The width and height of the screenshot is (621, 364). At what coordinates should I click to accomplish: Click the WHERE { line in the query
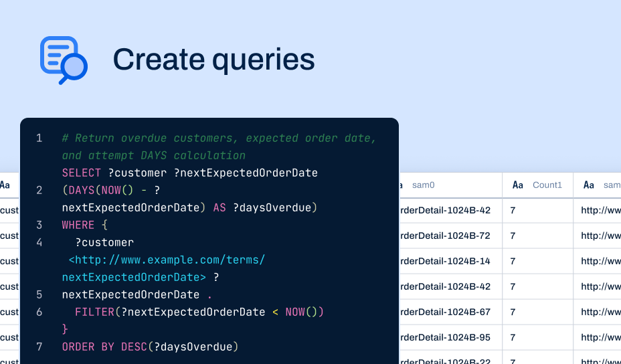point(85,225)
